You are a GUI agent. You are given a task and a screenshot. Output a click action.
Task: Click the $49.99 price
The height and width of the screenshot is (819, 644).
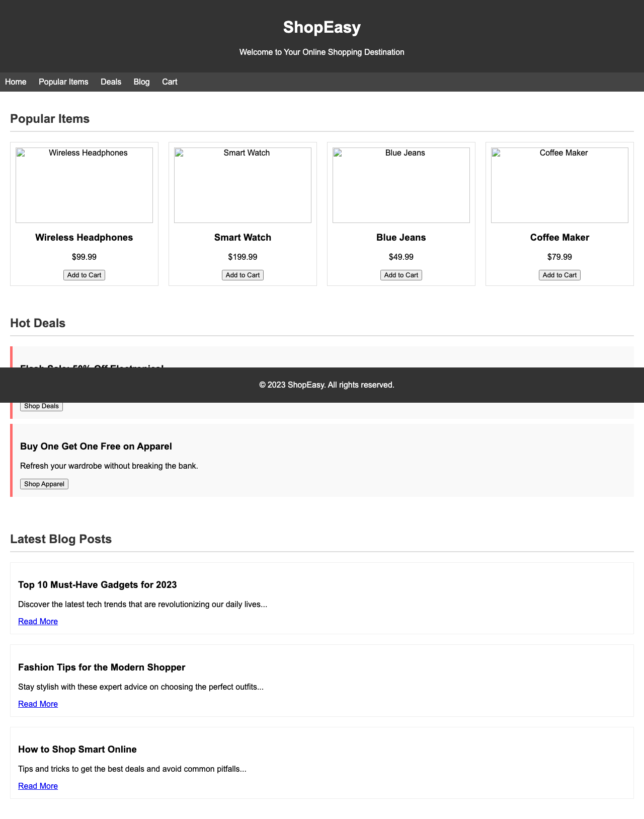click(401, 257)
